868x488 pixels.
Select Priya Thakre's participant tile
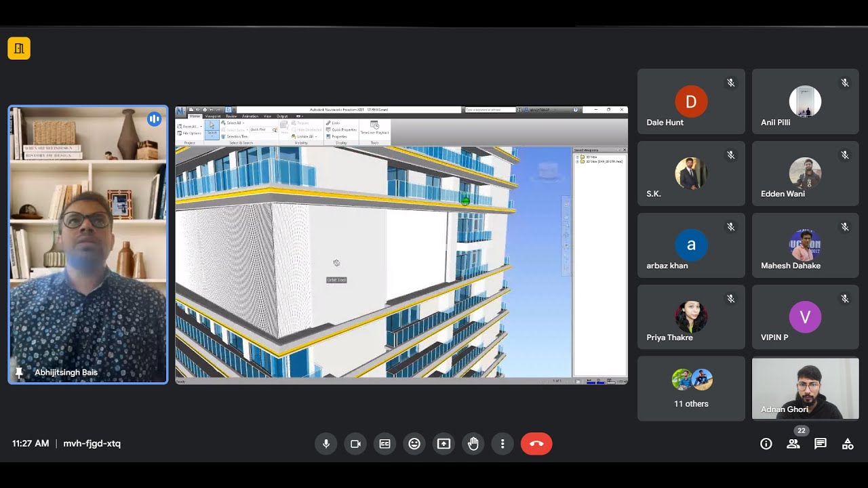691,317
